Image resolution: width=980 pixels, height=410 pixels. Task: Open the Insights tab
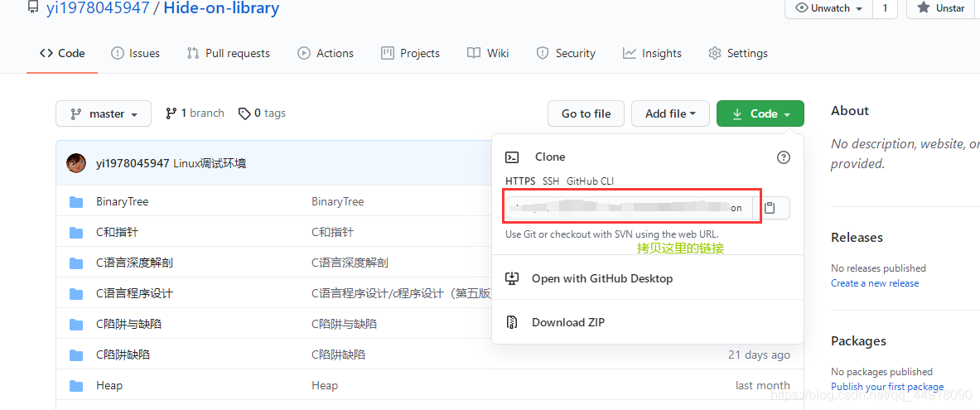tap(652, 54)
